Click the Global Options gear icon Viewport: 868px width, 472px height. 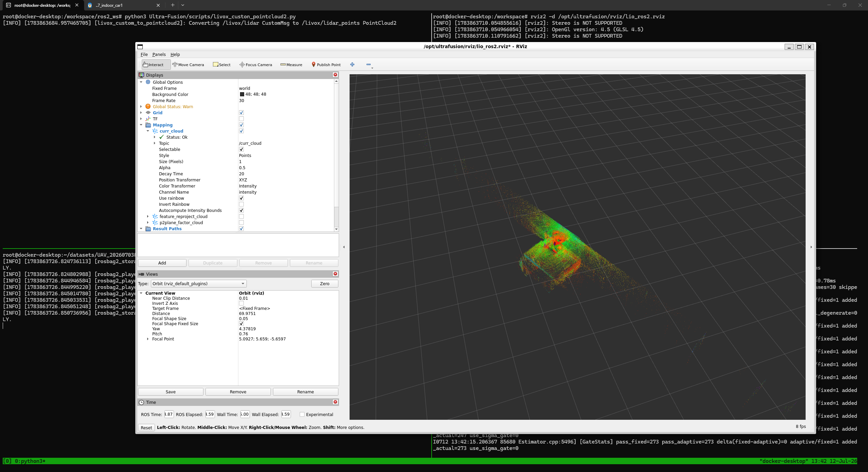click(148, 82)
